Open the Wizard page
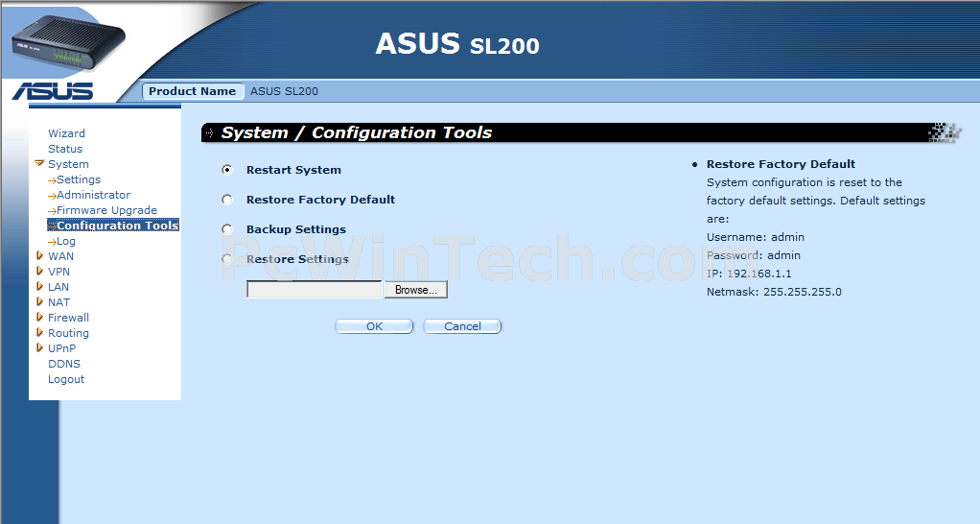 pyautogui.click(x=66, y=133)
